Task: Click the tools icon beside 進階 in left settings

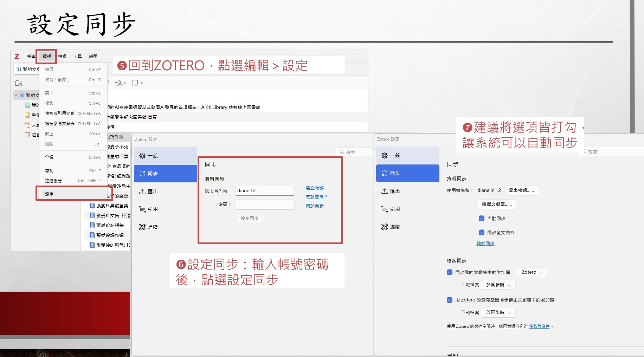Action: click(142, 227)
